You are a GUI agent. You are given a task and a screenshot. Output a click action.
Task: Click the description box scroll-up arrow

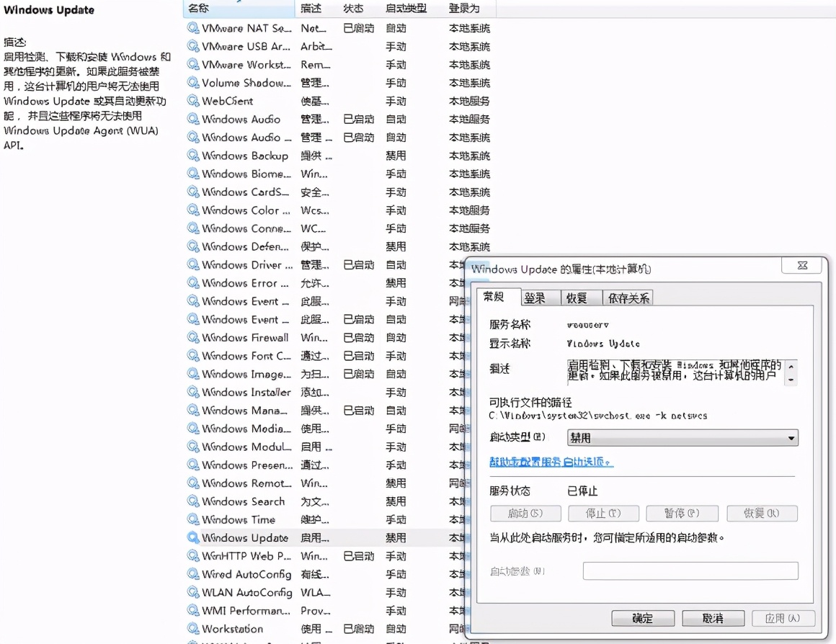click(x=791, y=366)
